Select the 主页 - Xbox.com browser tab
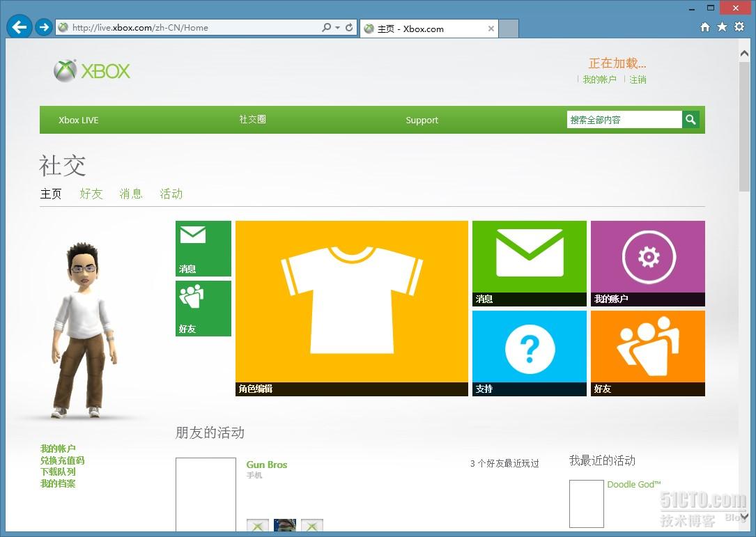This screenshot has height=537, width=756. [429, 29]
